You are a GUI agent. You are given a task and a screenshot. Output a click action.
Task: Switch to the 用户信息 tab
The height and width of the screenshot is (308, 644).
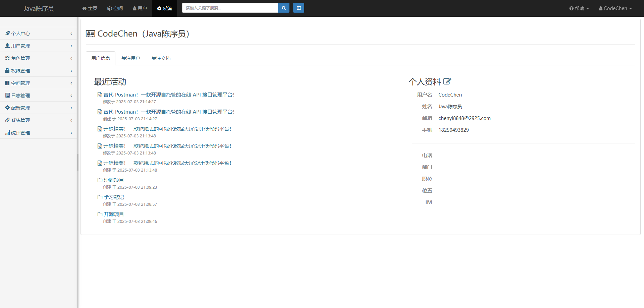pos(101,58)
